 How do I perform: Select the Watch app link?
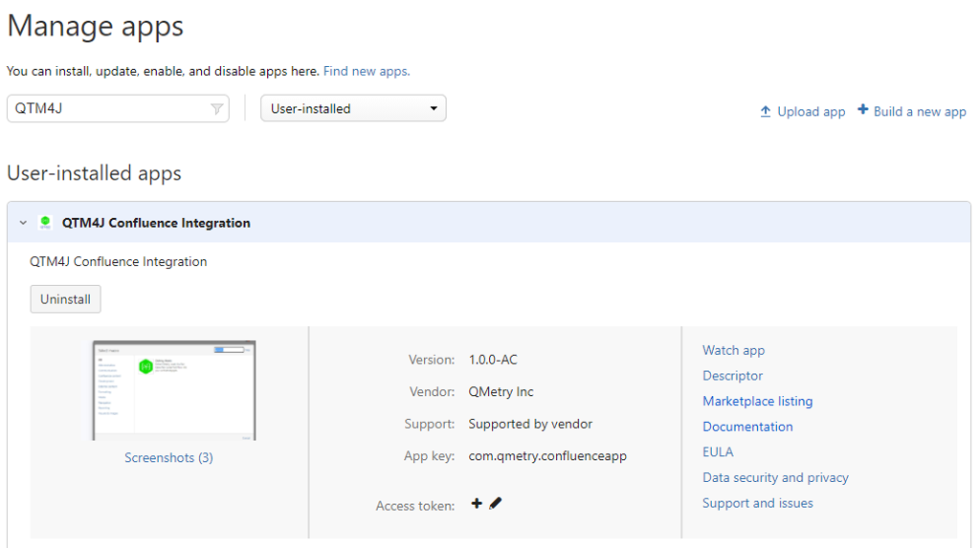[x=733, y=350]
